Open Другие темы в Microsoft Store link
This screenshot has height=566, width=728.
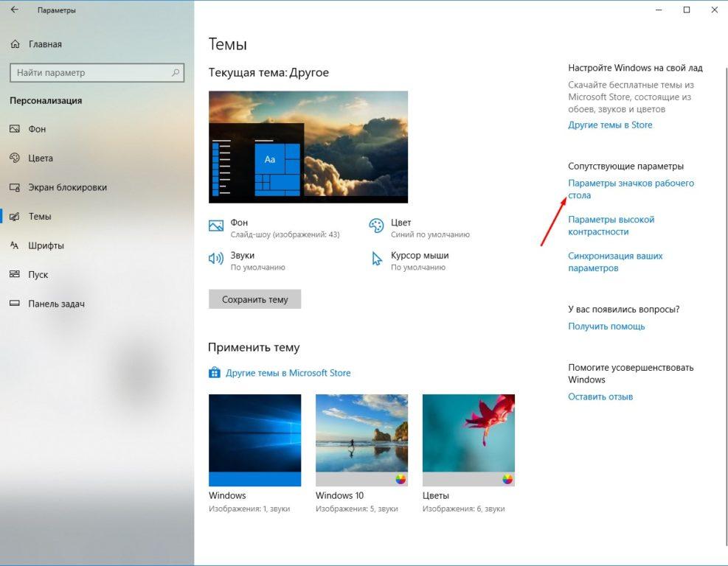[288, 373]
